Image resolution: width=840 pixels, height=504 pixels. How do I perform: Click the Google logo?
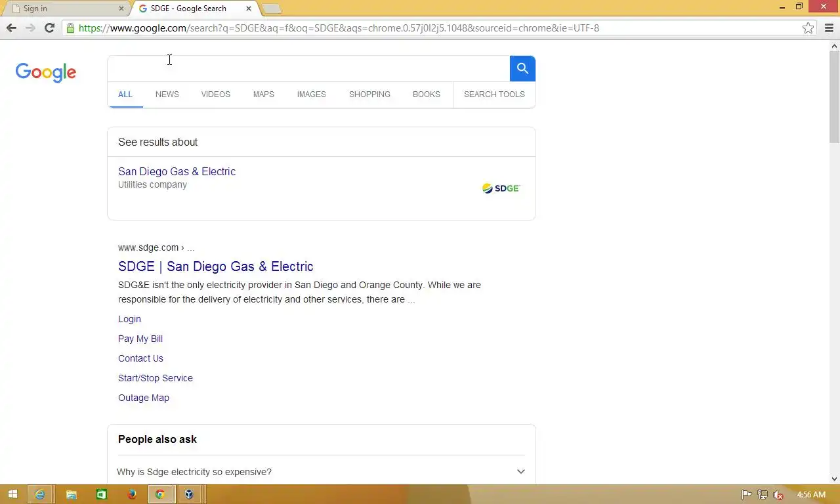coord(46,72)
